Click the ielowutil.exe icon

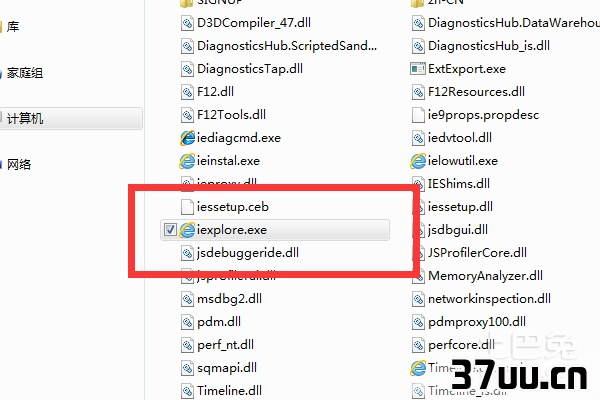[418, 161]
